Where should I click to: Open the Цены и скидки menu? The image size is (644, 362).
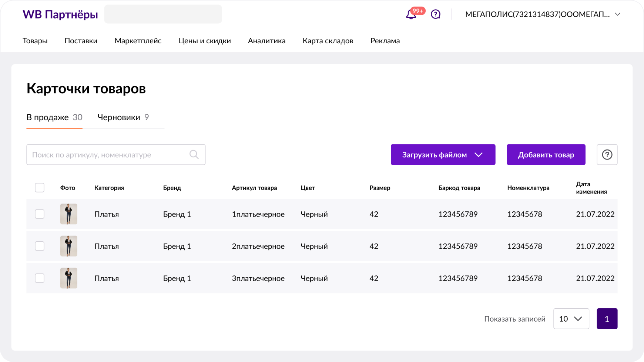pyautogui.click(x=205, y=41)
